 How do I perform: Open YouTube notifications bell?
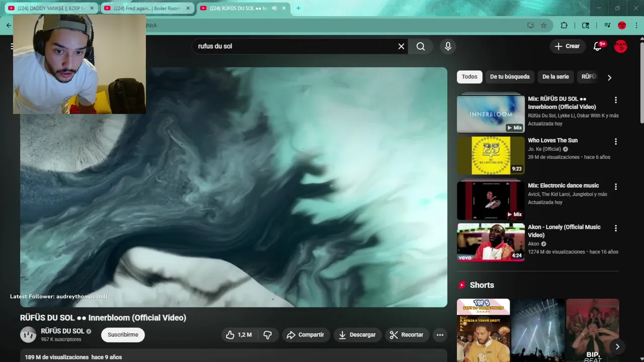pos(598,46)
